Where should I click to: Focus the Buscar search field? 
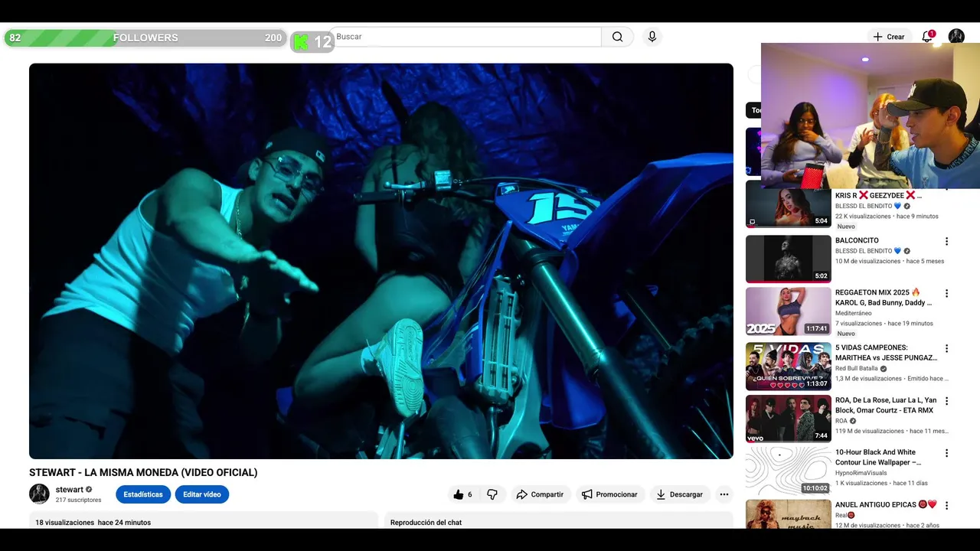(467, 37)
